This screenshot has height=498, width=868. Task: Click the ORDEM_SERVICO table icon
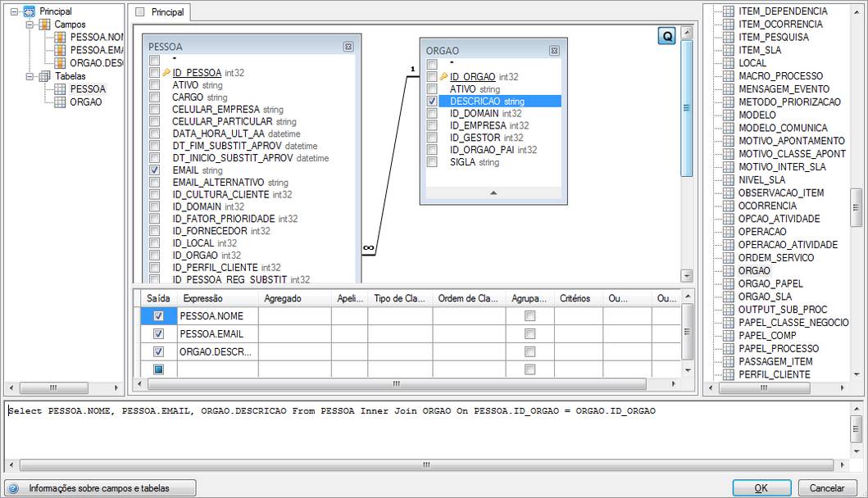point(729,258)
